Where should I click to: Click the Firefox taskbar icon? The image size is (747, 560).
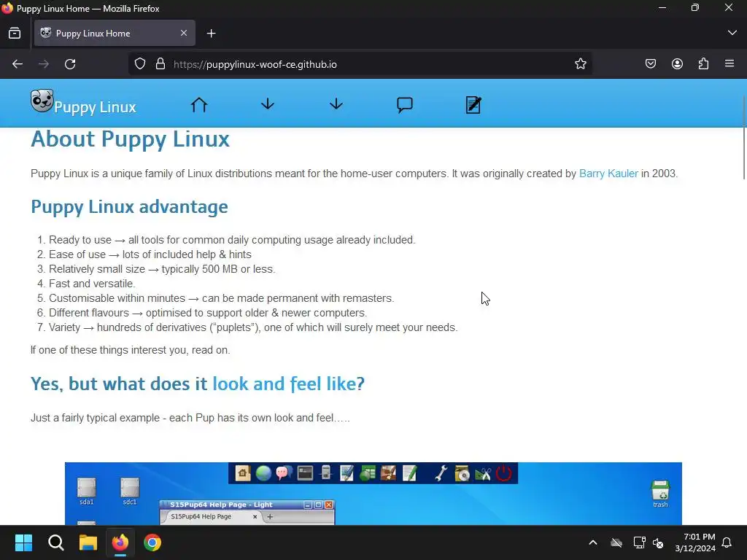pos(120,542)
